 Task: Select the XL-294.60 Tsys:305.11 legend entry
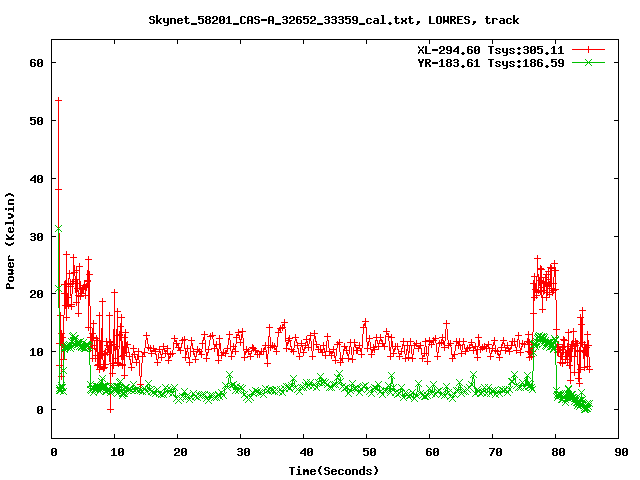tap(491, 50)
